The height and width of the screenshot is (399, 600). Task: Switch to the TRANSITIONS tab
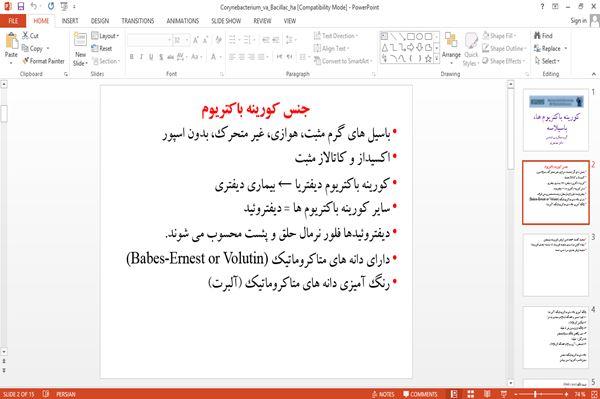click(x=138, y=21)
